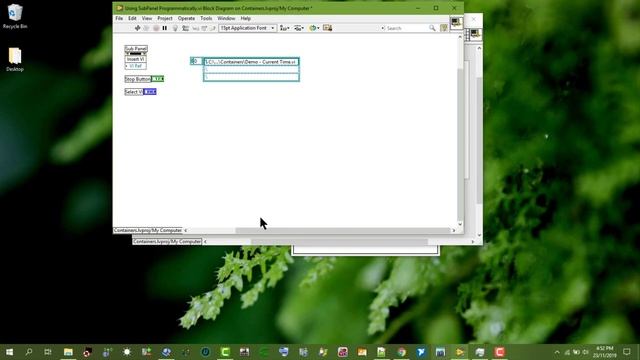Image resolution: width=640 pixels, height=360 pixels.
Task: Click the taskbar clock
Action: click(x=605, y=352)
